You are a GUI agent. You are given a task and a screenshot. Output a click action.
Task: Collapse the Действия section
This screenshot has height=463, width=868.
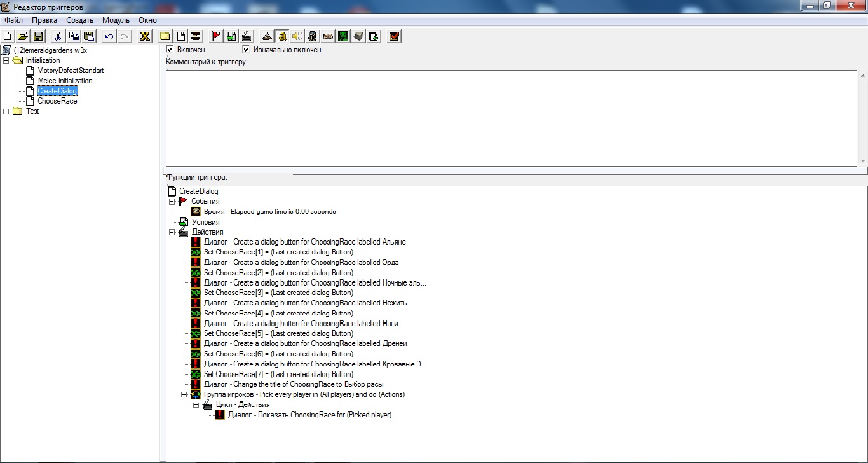(172, 232)
